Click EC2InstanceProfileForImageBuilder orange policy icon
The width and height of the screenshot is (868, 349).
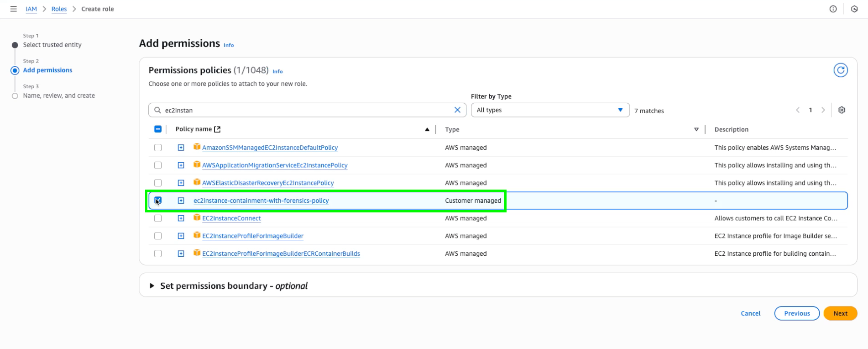tap(197, 235)
